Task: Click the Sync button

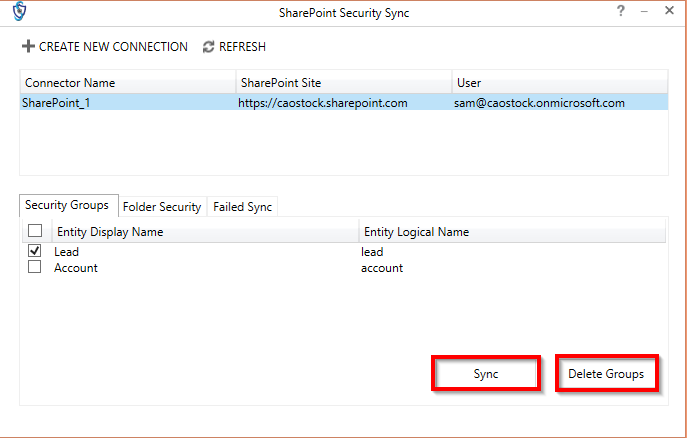Action: pos(486,374)
